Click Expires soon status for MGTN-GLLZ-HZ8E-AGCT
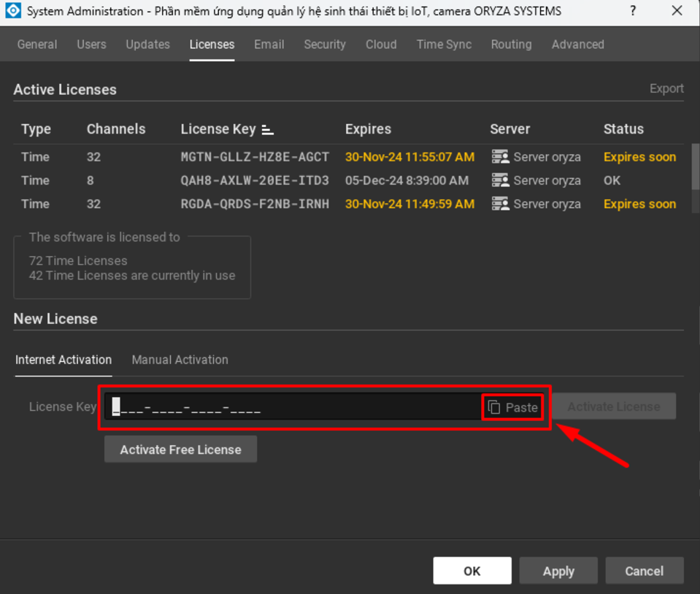 (639, 157)
